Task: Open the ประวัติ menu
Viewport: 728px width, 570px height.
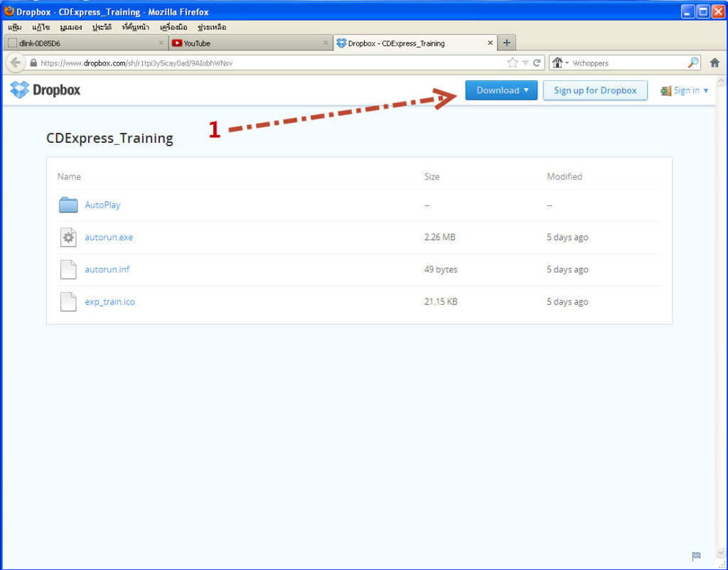Action: tap(102, 27)
